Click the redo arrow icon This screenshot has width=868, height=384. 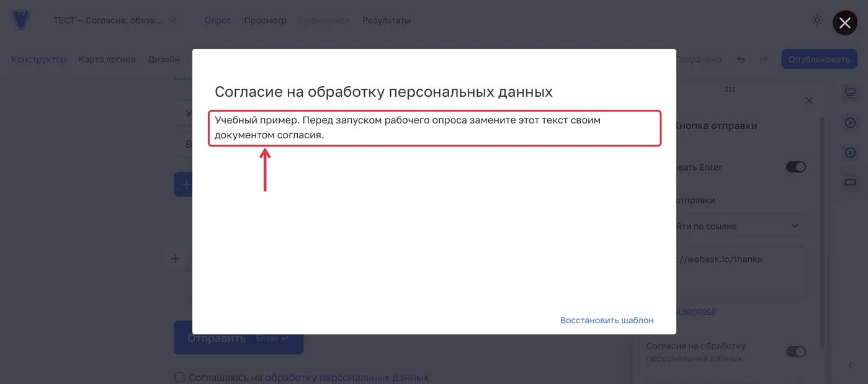click(764, 60)
